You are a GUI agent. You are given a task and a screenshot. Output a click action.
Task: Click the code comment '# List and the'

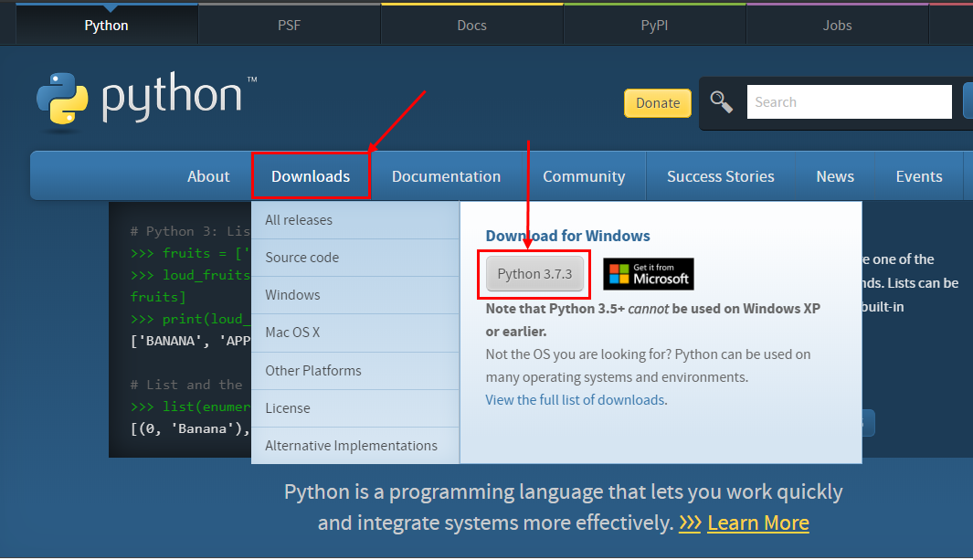click(x=186, y=385)
